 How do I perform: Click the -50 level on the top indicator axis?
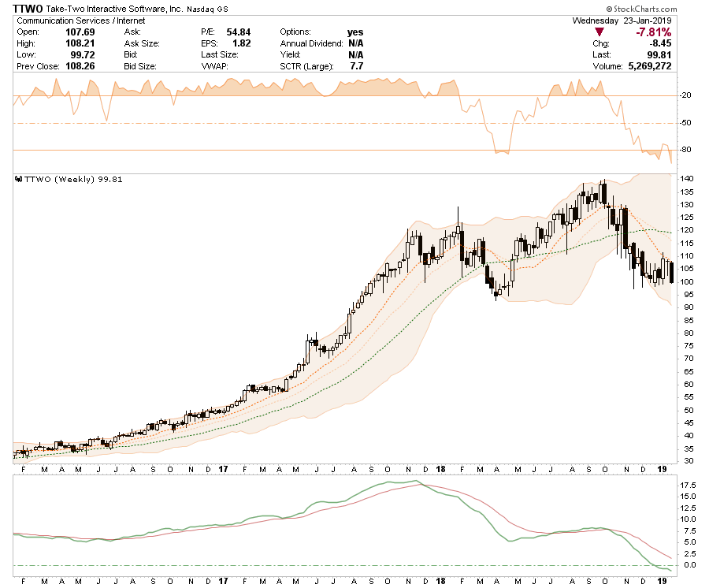[x=685, y=123]
